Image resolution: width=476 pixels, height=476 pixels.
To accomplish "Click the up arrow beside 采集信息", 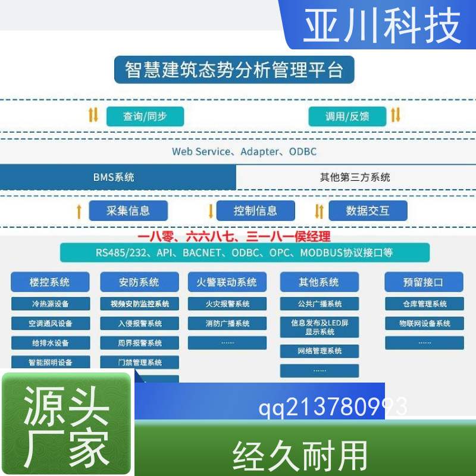I will pyautogui.click(x=79, y=211).
